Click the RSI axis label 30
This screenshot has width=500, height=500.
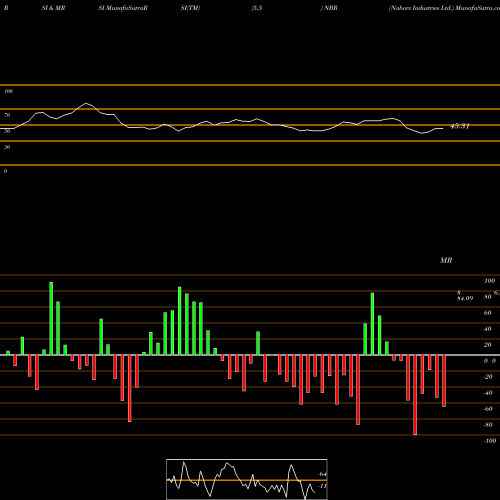7,147
